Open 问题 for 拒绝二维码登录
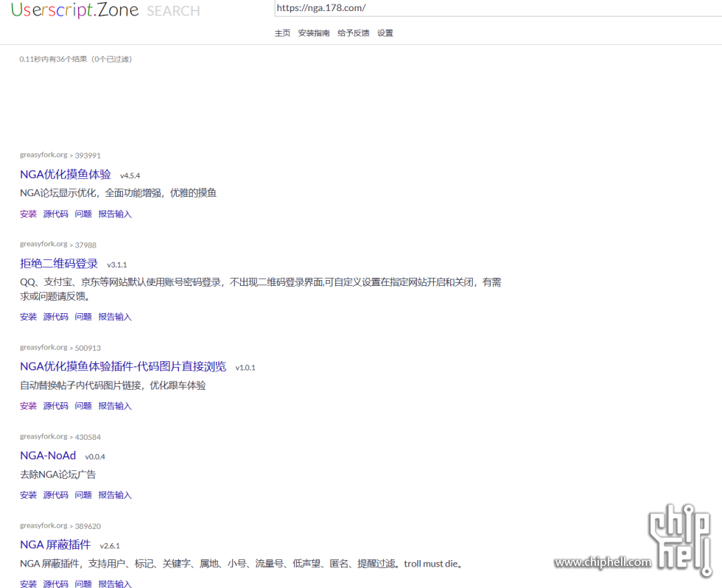Image resolution: width=722 pixels, height=588 pixels. tap(83, 317)
